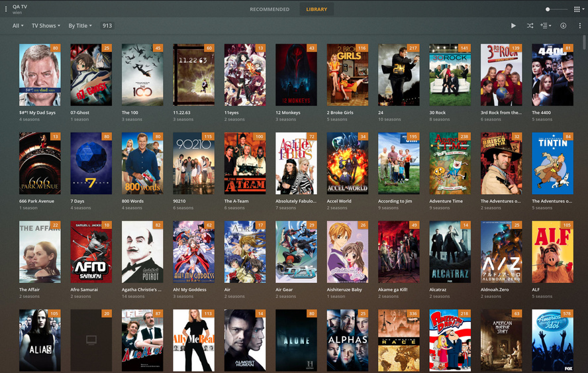Open the 666 Park Avenue poster

[40, 163]
